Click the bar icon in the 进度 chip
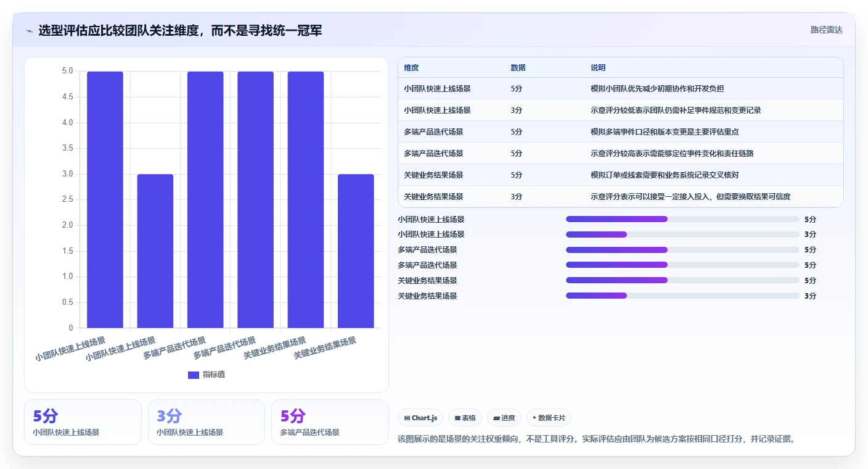The image size is (868, 469). tap(496, 418)
